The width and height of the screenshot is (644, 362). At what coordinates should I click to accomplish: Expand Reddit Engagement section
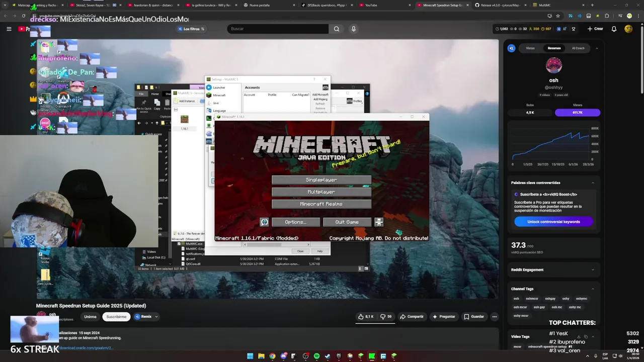click(x=593, y=270)
